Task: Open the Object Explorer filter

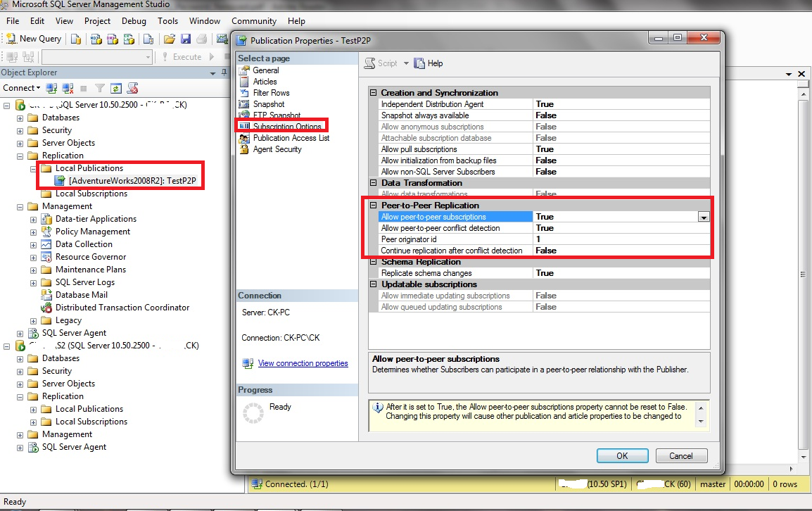Action: pyautogui.click(x=99, y=87)
